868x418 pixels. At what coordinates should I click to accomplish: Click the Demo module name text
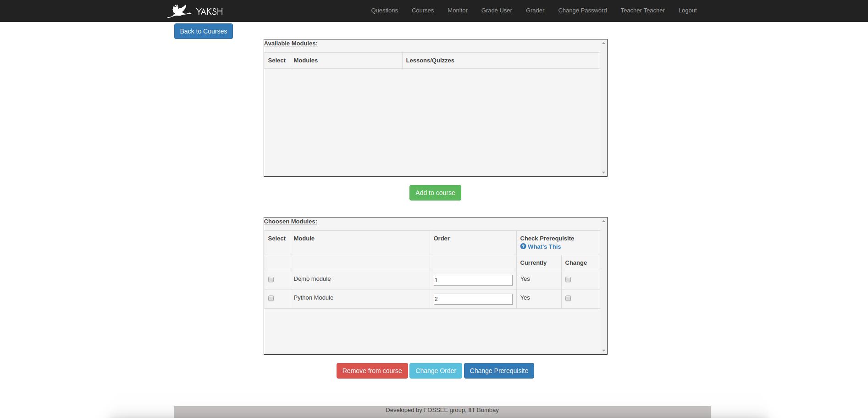pyautogui.click(x=312, y=279)
